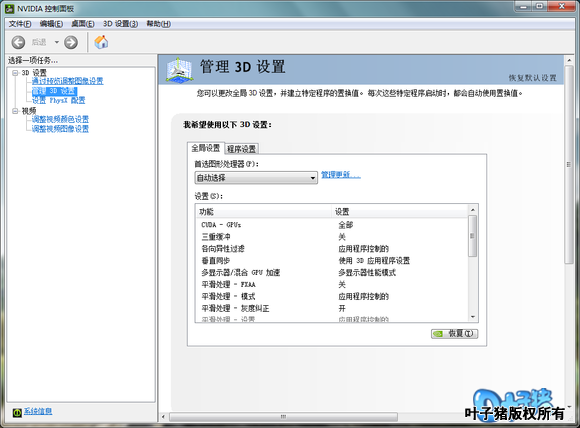Collapse the 视频 tree node
The image size is (580, 428).
15,111
